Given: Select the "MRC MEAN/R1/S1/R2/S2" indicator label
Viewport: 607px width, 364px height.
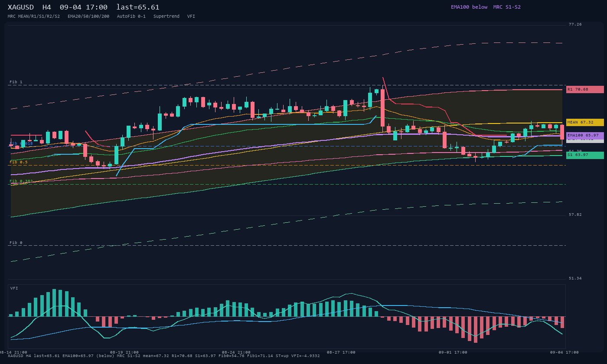Looking at the screenshot, I should (x=34, y=16).
